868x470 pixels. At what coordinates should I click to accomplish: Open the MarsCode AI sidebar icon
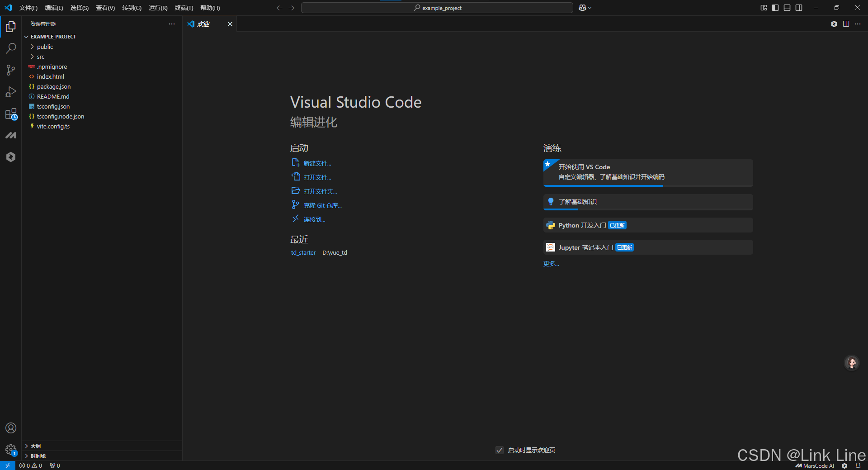coord(11,135)
